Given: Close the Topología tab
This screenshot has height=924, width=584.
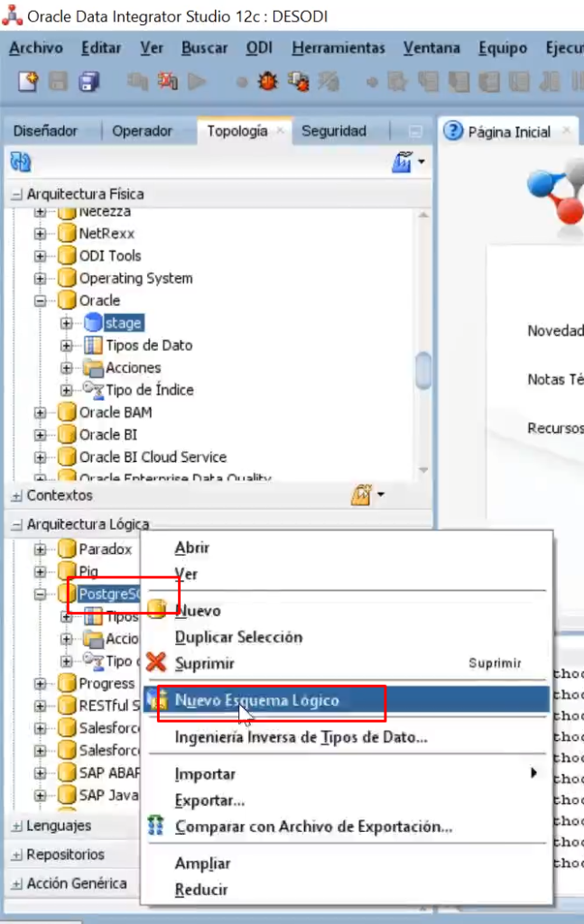Looking at the screenshot, I should (281, 131).
